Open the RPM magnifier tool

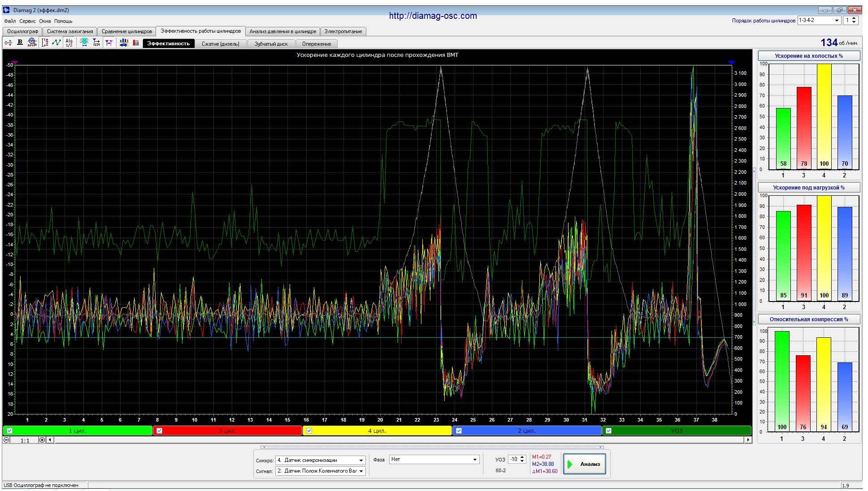(31, 43)
